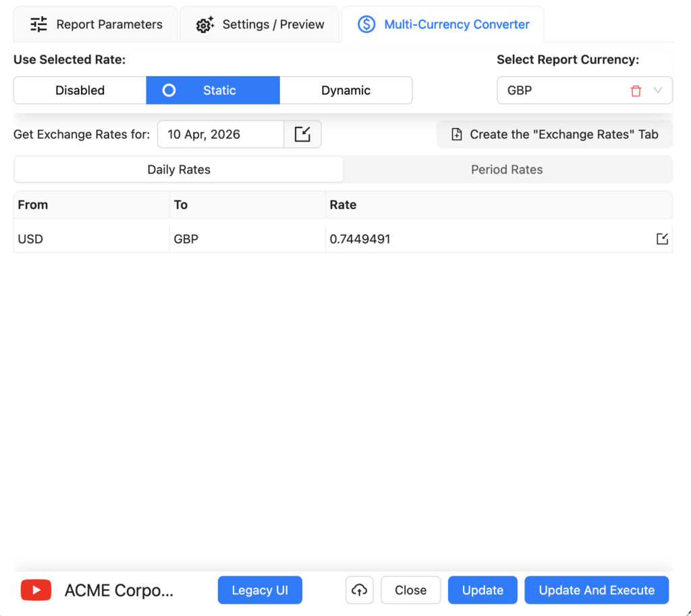This screenshot has width=691, height=616.
Task: Clear GBP currency with red trash icon
Action: point(636,91)
